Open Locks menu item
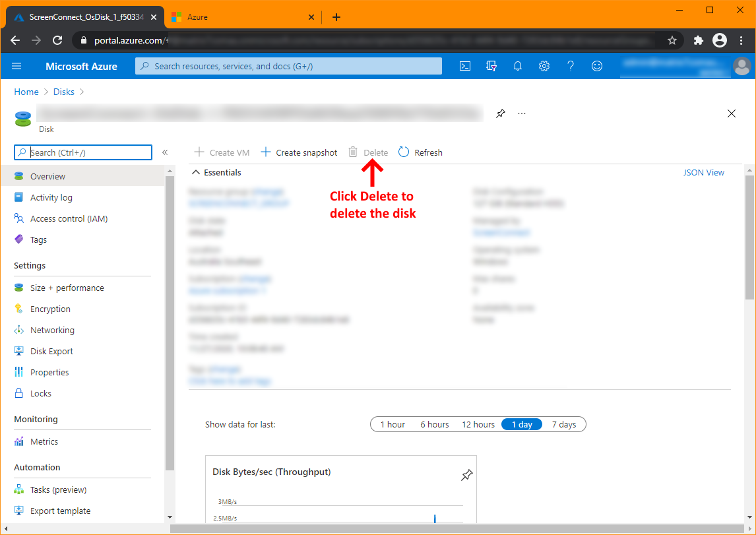 82,394
